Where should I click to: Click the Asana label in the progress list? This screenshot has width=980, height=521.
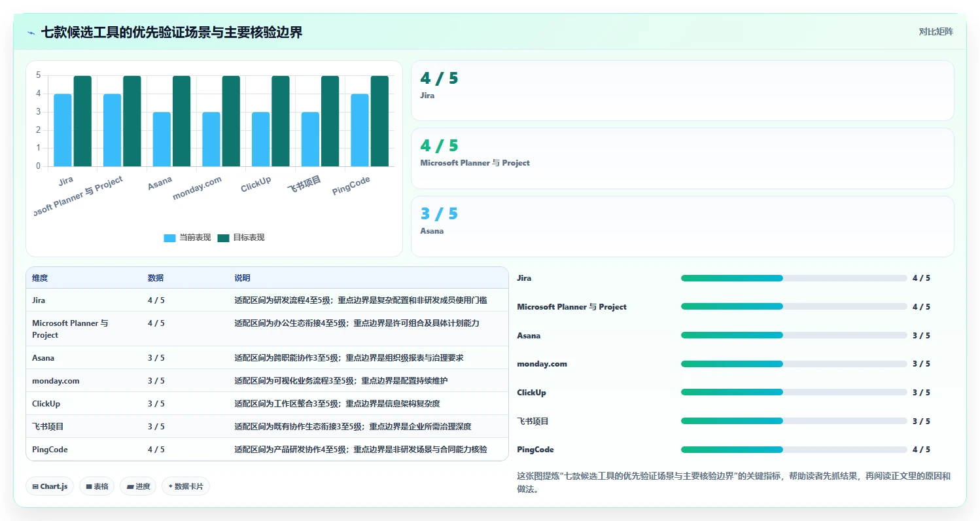coord(529,336)
